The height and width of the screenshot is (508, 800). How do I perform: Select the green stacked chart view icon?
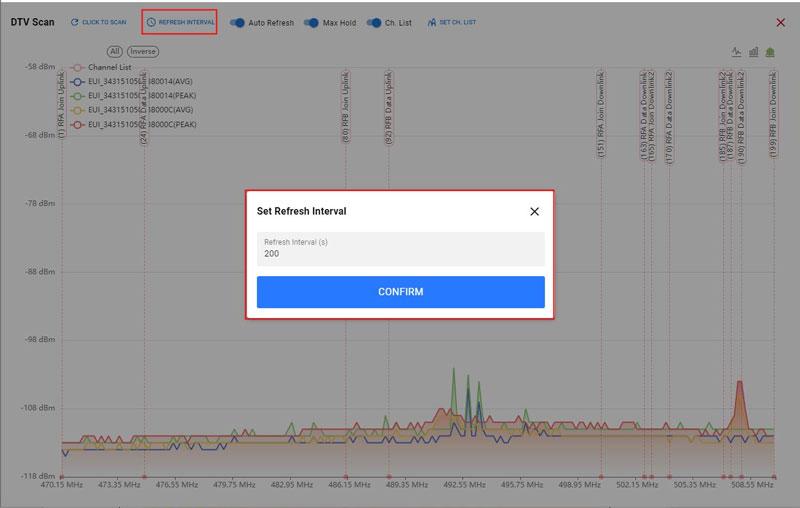coord(770,52)
